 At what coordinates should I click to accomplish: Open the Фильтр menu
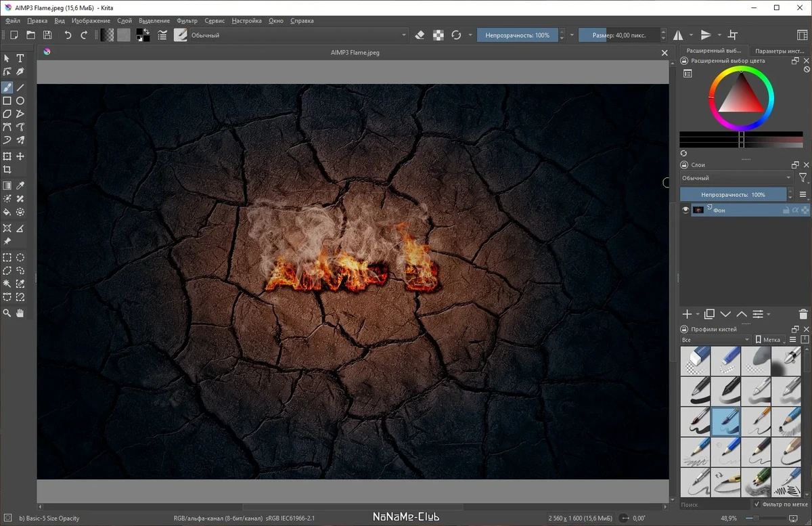pyautogui.click(x=187, y=21)
